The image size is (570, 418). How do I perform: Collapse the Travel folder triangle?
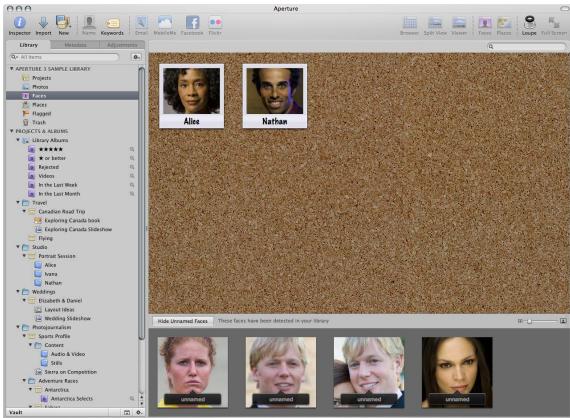pos(18,202)
